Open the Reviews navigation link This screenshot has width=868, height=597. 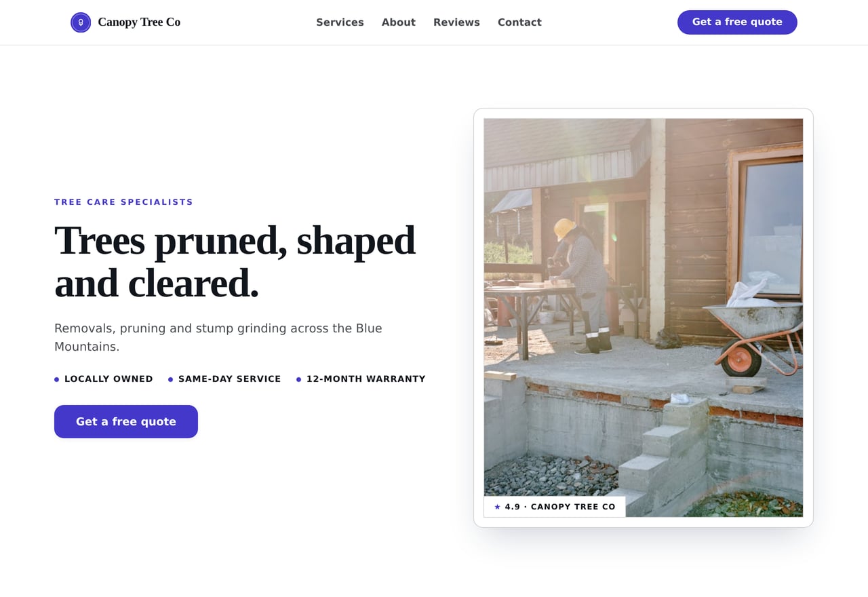456,22
